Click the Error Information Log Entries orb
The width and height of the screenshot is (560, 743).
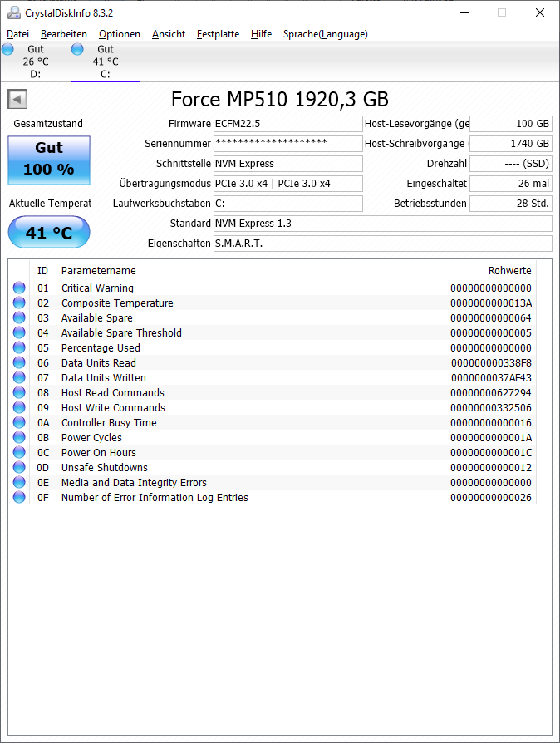tap(19, 497)
